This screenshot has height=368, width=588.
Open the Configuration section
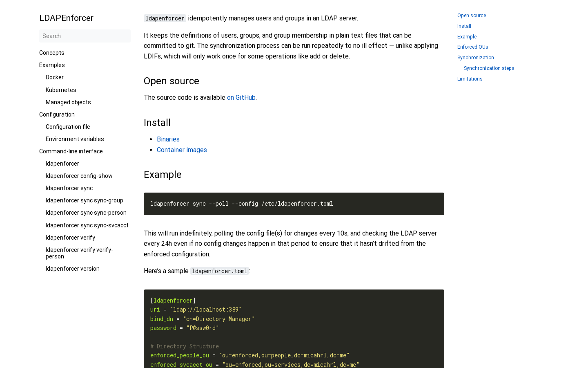point(57,114)
